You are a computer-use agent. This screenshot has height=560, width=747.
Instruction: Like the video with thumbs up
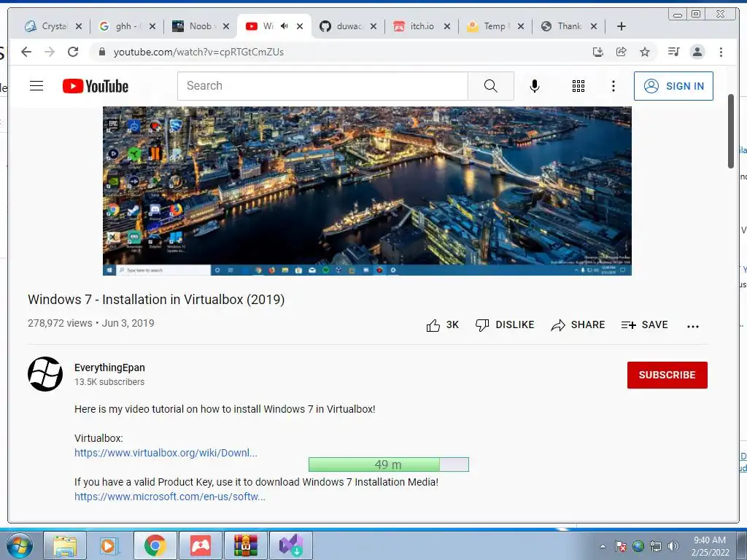tap(442, 324)
